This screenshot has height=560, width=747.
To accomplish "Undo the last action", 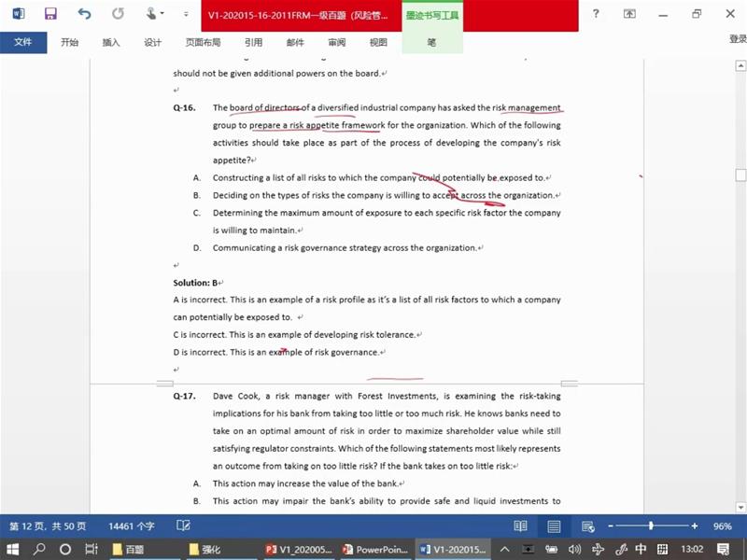I will (x=84, y=13).
